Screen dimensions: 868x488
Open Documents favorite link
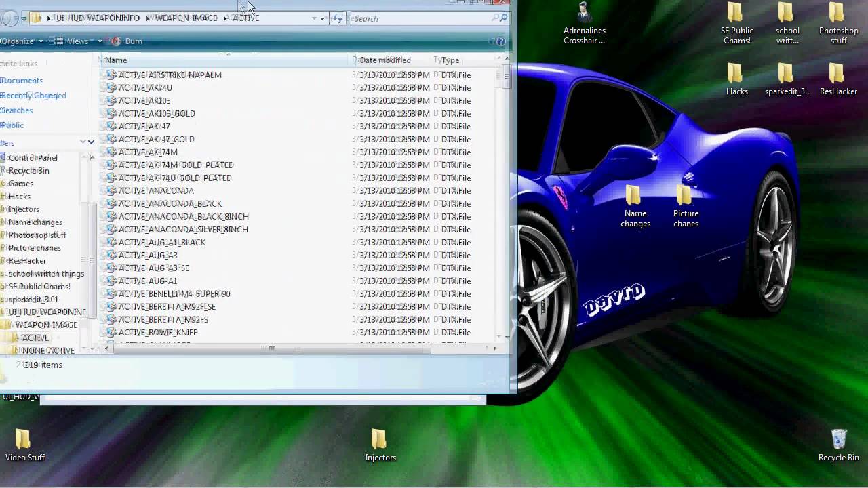click(x=22, y=81)
